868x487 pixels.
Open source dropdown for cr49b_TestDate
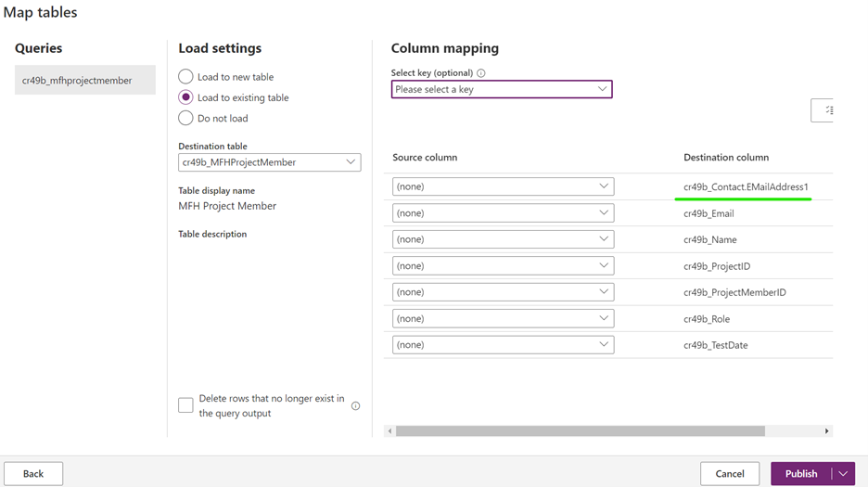click(x=502, y=345)
